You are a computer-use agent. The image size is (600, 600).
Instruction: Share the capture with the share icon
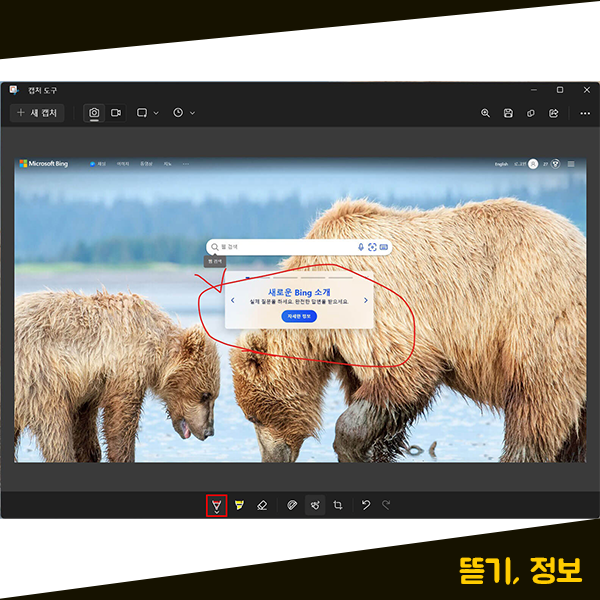[x=553, y=113]
